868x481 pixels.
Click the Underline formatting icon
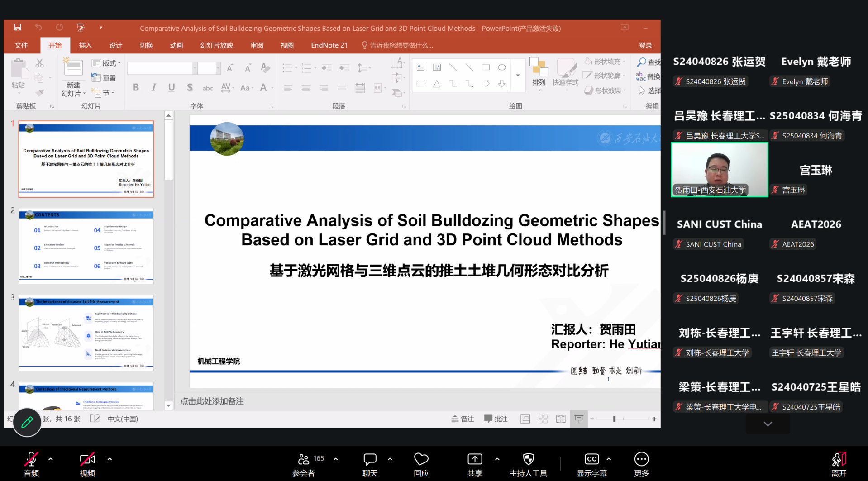tap(171, 87)
